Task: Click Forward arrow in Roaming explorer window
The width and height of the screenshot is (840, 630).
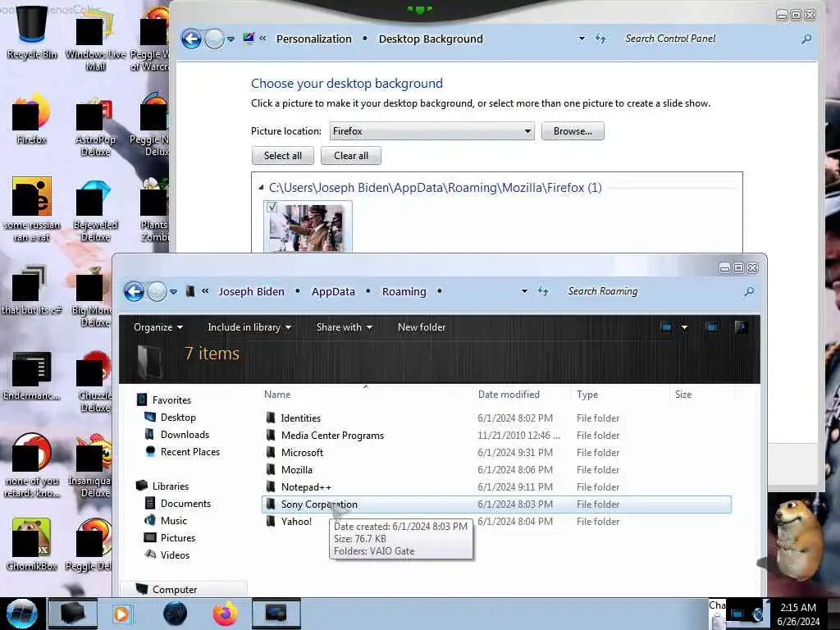Action: pyautogui.click(x=157, y=291)
